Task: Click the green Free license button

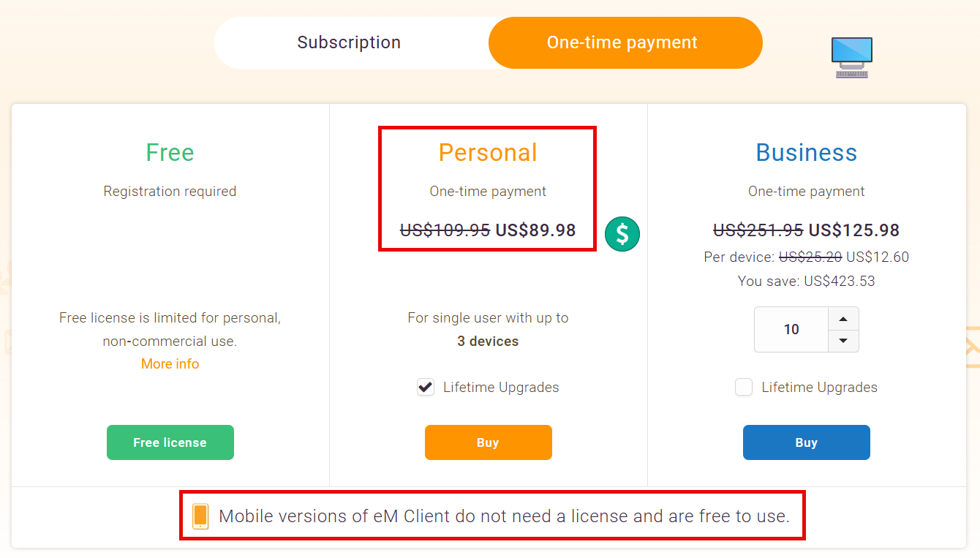Action: pyautogui.click(x=170, y=442)
